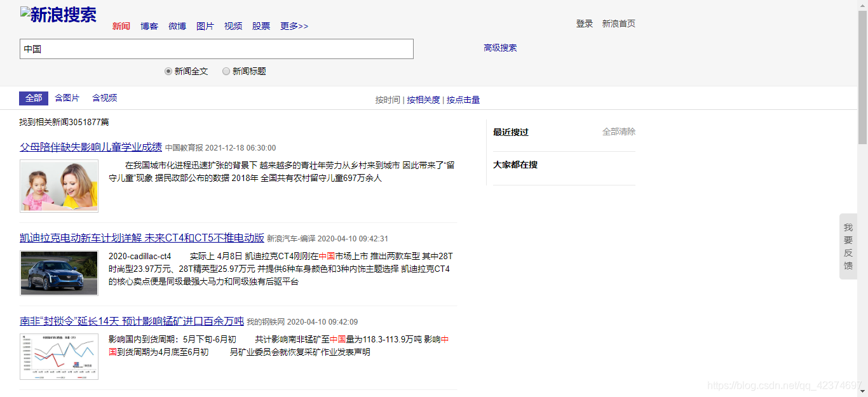Filter results by 含图片

click(67, 98)
